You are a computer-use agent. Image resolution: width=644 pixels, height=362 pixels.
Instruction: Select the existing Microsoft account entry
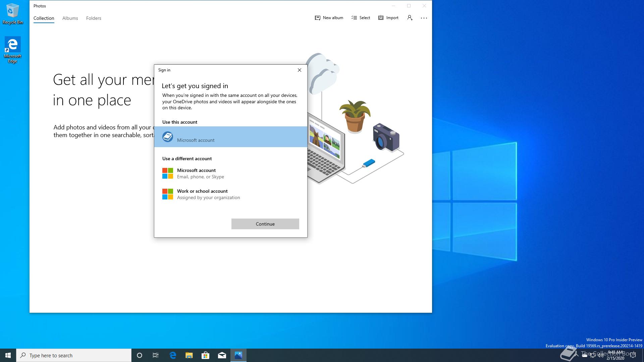[231, 137]
